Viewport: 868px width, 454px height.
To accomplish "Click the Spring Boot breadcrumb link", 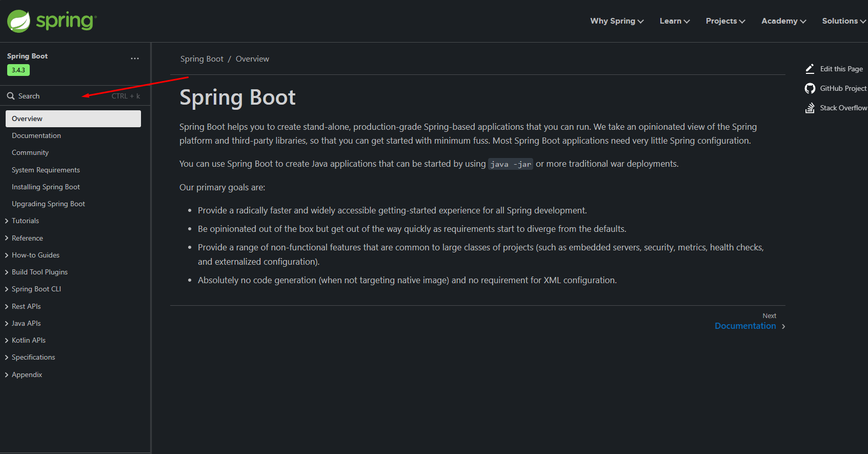I will point(201,59).
